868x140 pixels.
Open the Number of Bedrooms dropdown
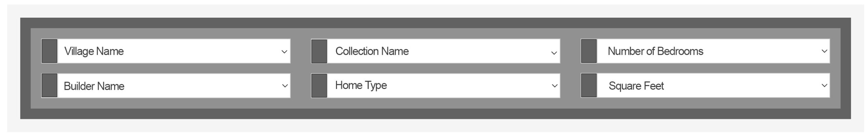713,51
